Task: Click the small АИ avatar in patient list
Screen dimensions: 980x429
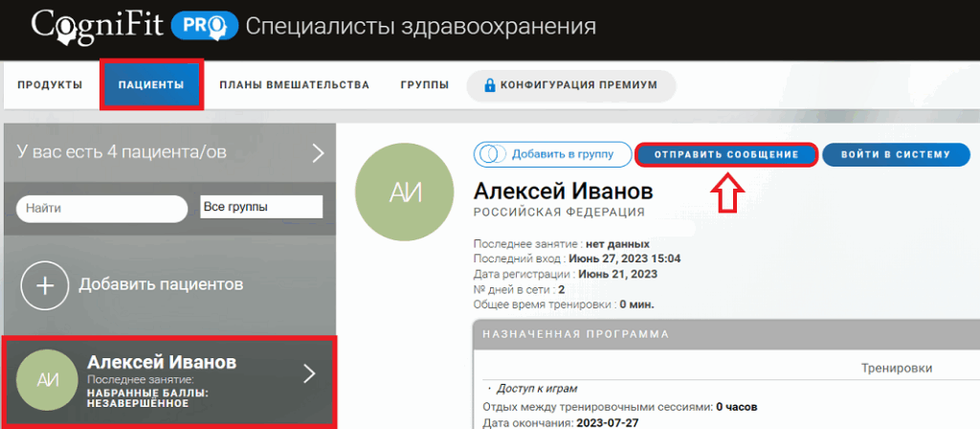Action: (48, 379)
